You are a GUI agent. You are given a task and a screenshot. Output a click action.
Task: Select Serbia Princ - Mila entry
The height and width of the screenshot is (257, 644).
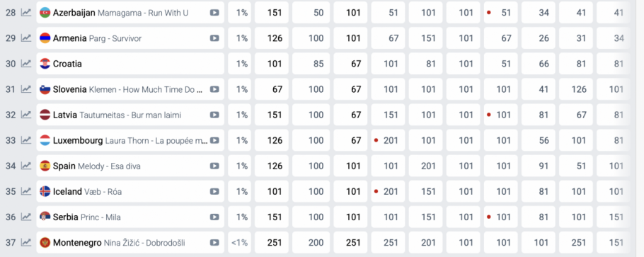[x=86, y=217]
